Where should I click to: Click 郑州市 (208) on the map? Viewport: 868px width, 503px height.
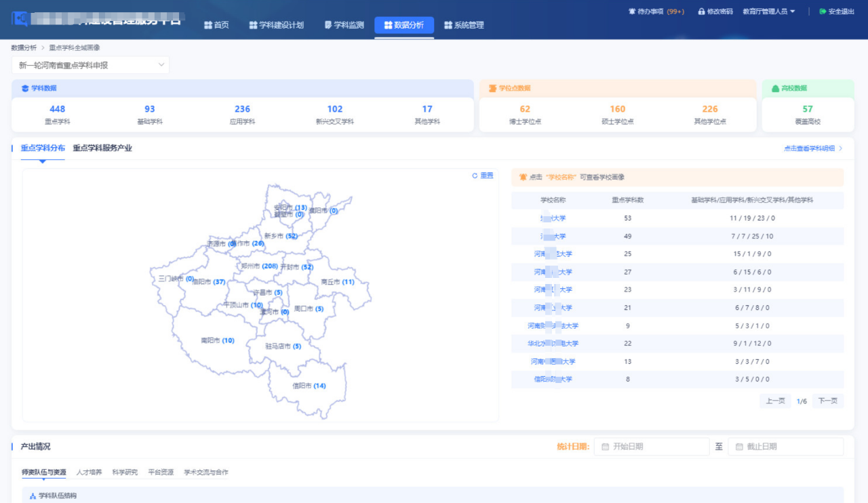click(259, 266)
